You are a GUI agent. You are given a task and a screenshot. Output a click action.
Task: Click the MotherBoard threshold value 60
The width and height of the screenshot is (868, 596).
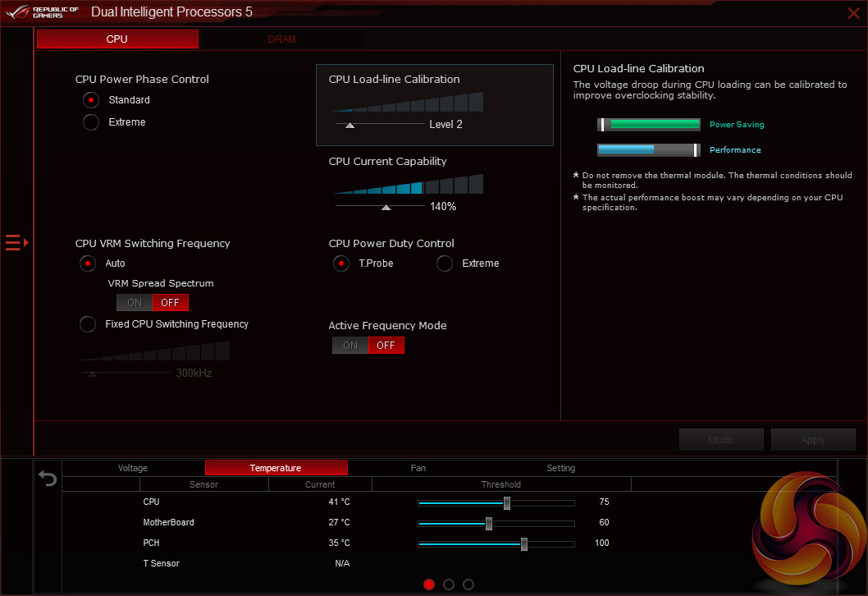tap(604, 522)
